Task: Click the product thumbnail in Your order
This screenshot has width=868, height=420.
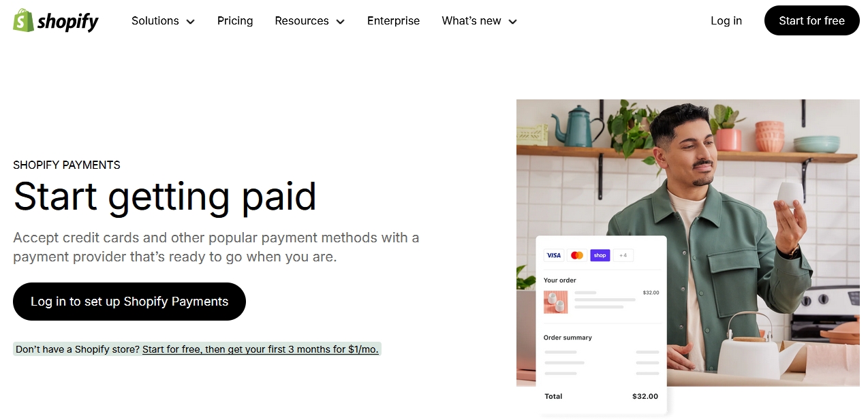Action: [555, 302]
